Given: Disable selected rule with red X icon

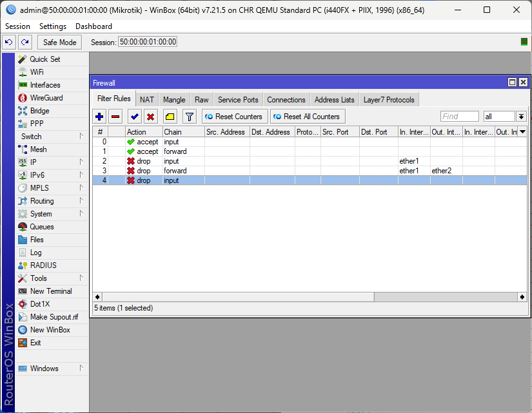Looking at the screenshot, I should pyautogui.click(x=151, y=117).
